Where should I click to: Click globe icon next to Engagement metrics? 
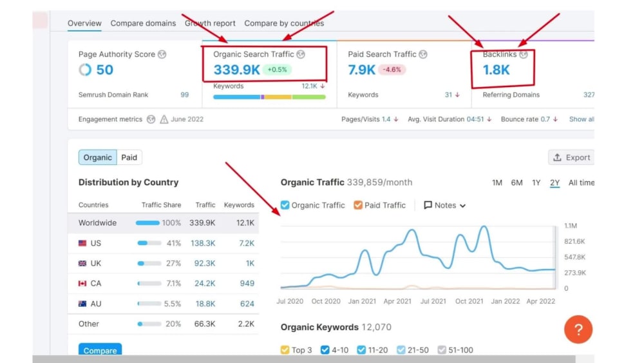(x=151, y=119)
